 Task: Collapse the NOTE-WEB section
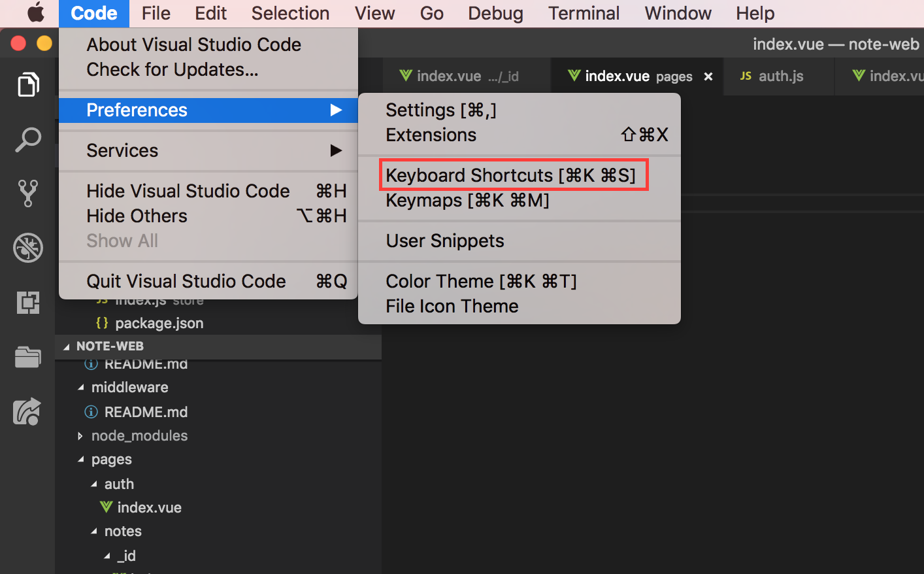[67, 346]
